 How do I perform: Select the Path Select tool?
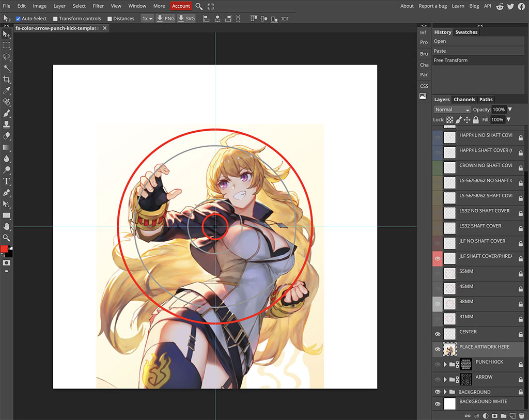tap(6, 204)
